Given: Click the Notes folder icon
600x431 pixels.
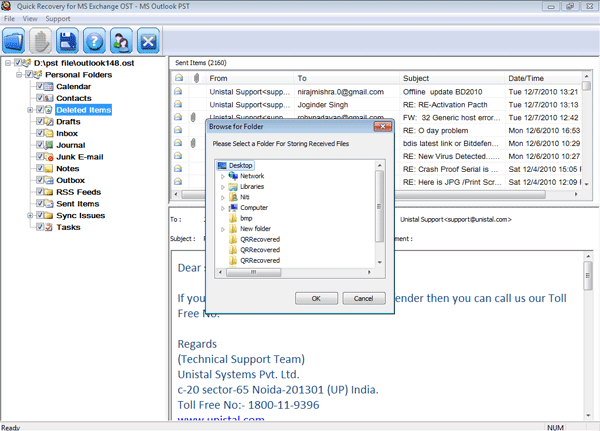Looking at the screenshot, I should coord(49,168).
